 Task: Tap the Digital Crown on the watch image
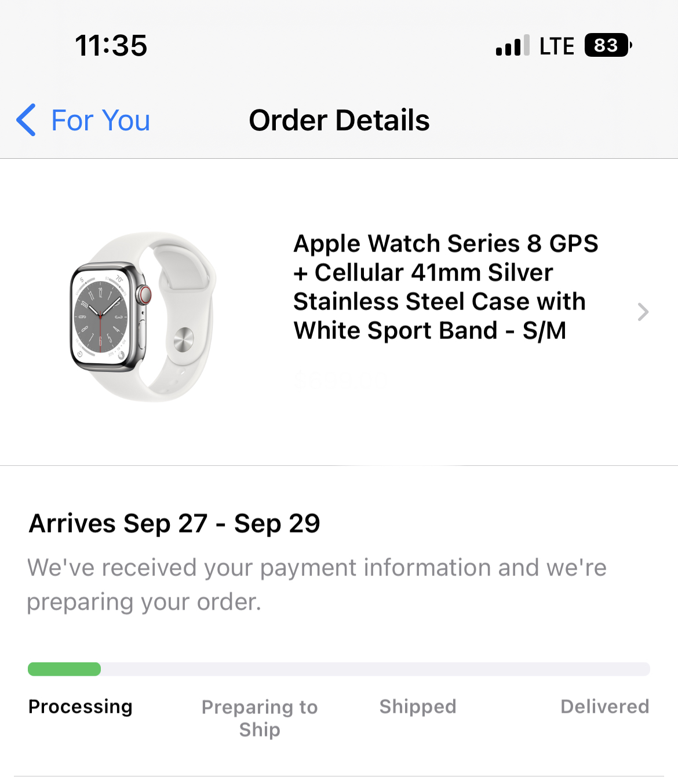click(x=144, y=294)
